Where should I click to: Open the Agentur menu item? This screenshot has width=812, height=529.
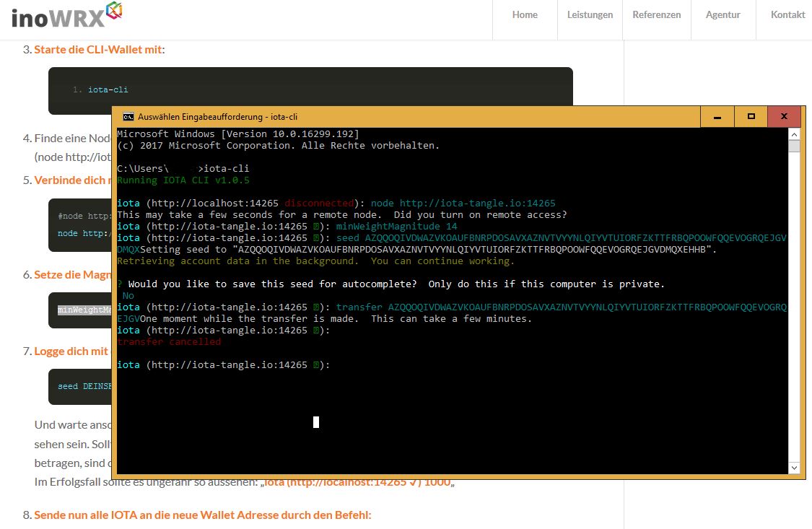click(723, 15)
